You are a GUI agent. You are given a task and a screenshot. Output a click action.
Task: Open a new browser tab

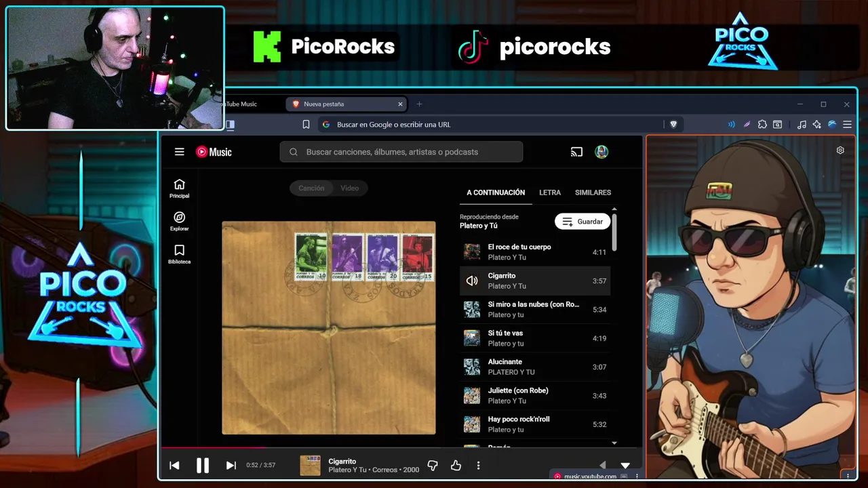[419, 104]
